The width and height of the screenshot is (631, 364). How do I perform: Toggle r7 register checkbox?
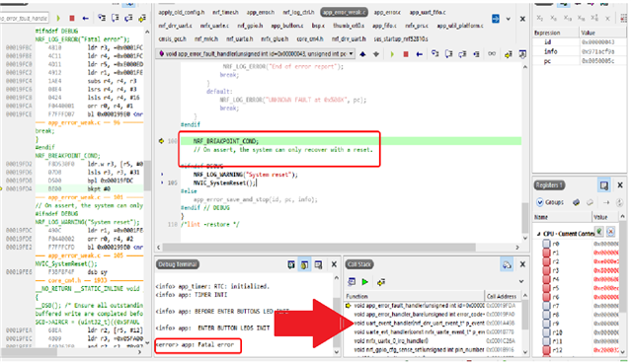click(x=546, y=306)
